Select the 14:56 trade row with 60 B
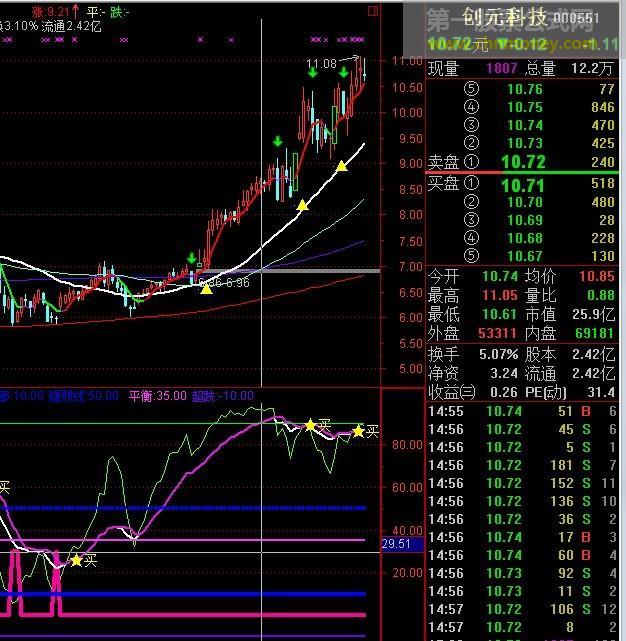 pos(521,555)
